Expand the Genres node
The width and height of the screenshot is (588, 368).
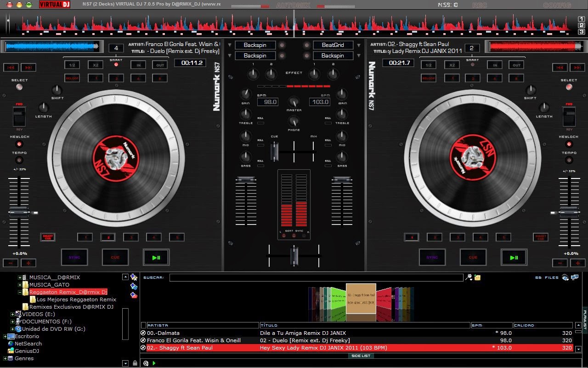click(5, 359)
